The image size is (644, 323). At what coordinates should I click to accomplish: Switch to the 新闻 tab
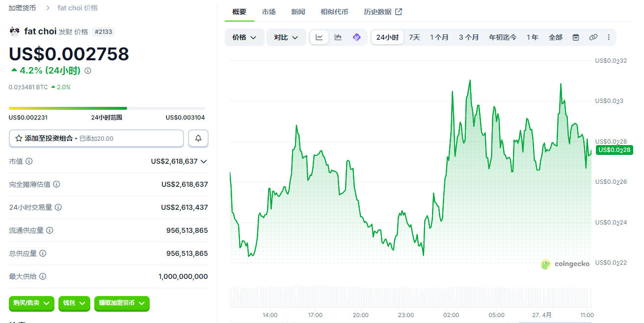pos(298,12)
